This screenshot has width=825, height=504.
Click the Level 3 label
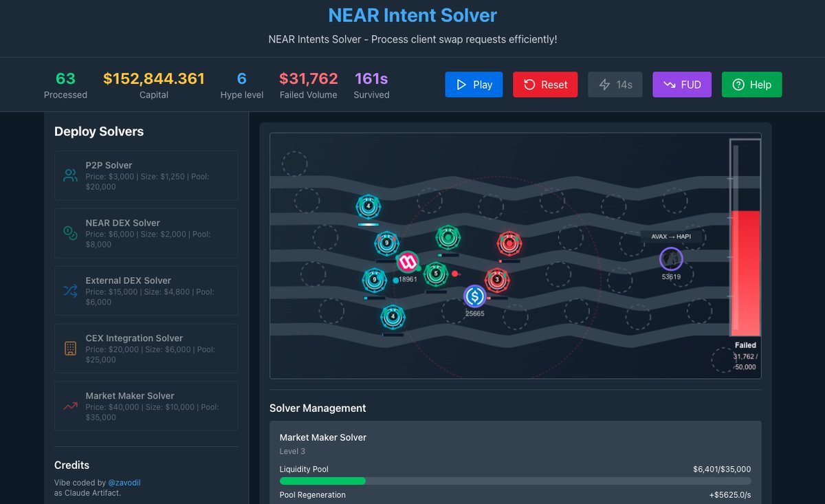[x=292, y=452]
